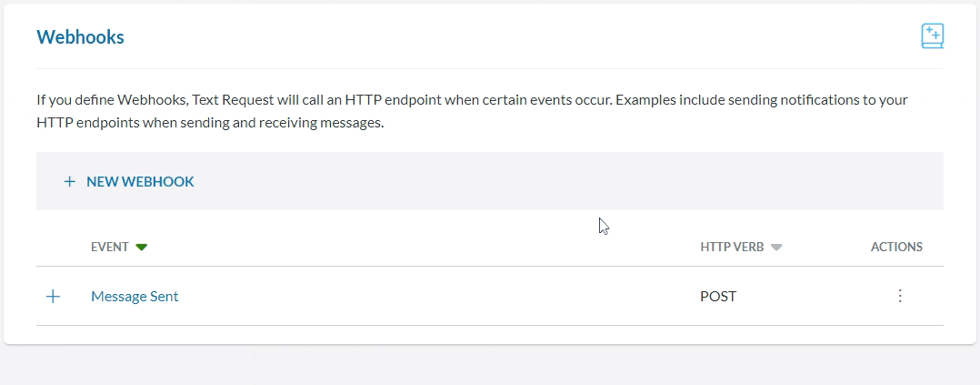Click the blank header space between EVENT and HTTP VERB
Viewport: 980px width, 385px height.
coord(418,247)
